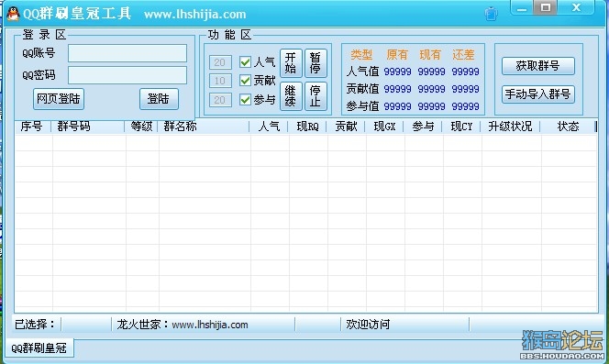609x364 pixels.
Task: Select the QQ群刷皇冠 tab at bottom
Action: [39, 348]
